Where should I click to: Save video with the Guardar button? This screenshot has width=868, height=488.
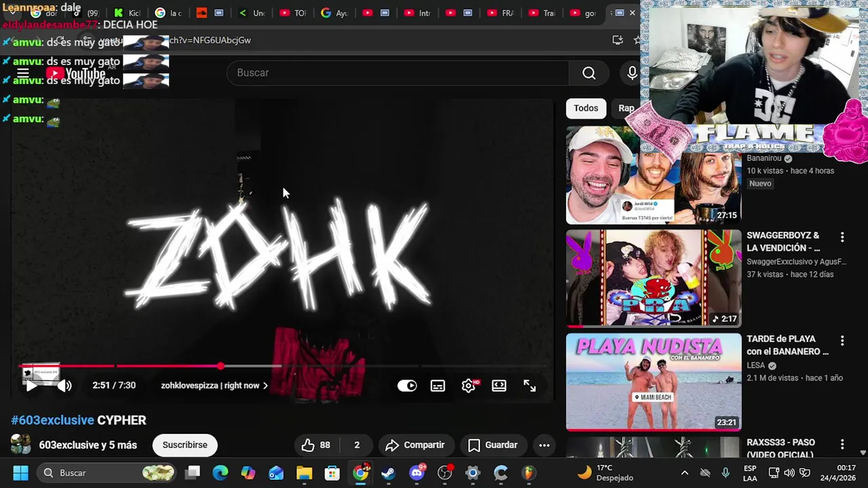tap(493, 445)
